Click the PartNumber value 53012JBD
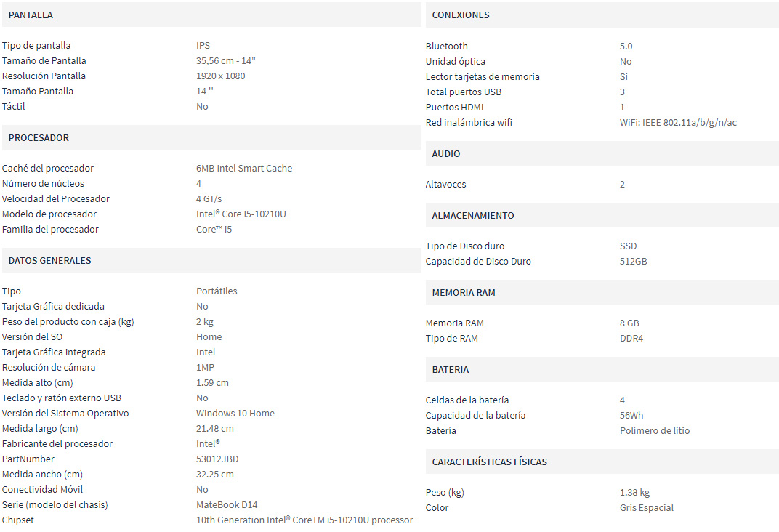This screenshot has height=532, width=779. [217, 459]
